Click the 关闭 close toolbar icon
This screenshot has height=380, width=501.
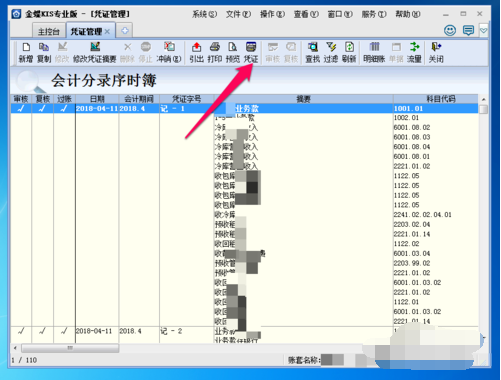436,53
